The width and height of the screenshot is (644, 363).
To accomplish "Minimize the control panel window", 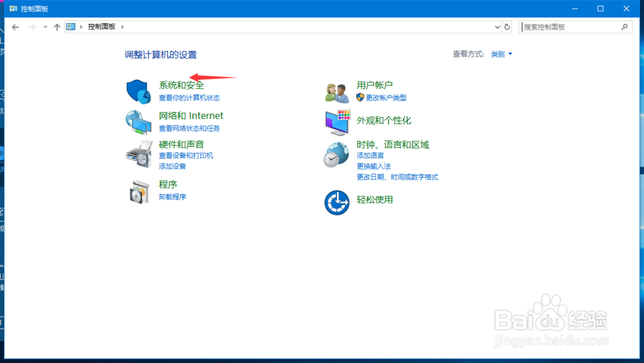I will click(575, 8).
